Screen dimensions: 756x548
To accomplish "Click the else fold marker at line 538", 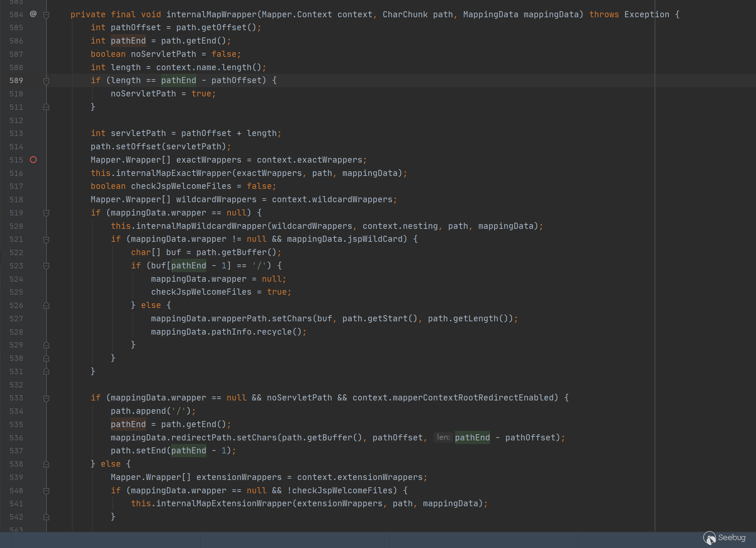I will (x=46, y=464).
